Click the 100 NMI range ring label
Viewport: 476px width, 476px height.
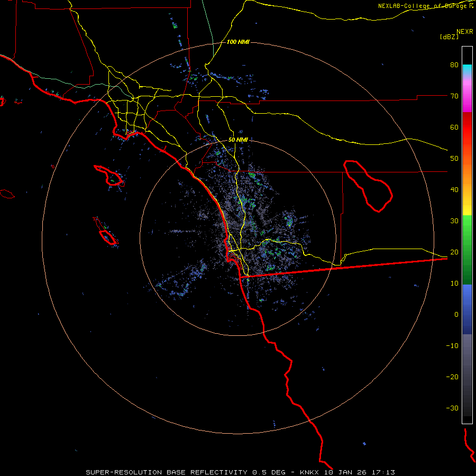(x=238, y=42)
